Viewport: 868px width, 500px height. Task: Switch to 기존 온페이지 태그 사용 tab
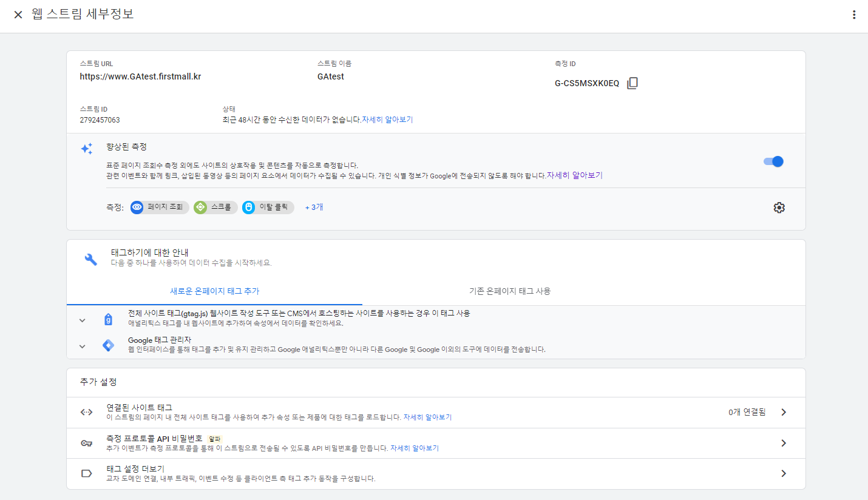[x=509, y=291]
